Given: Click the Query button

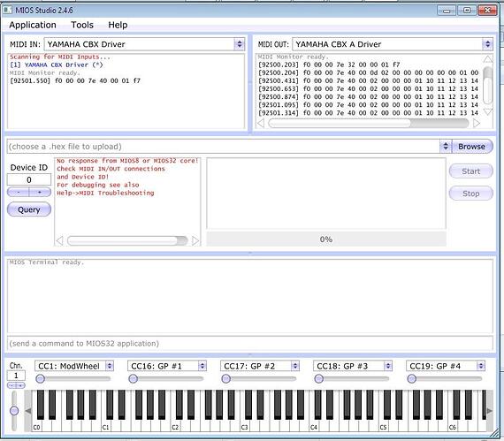Looking at the screenshot, I should [29, 209].
